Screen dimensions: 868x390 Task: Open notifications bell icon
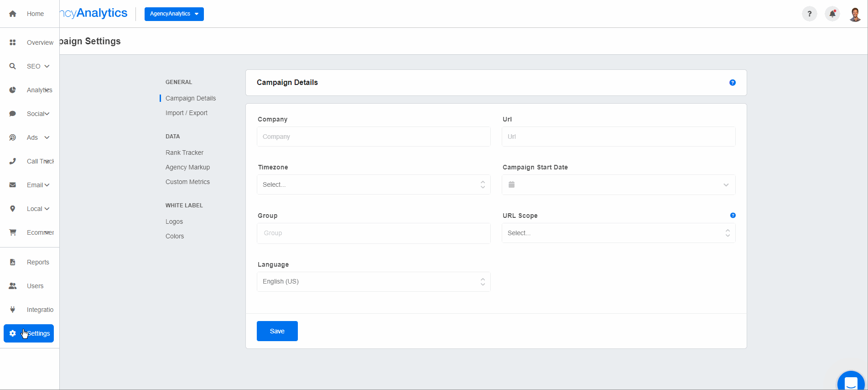[x=832, y=14]
